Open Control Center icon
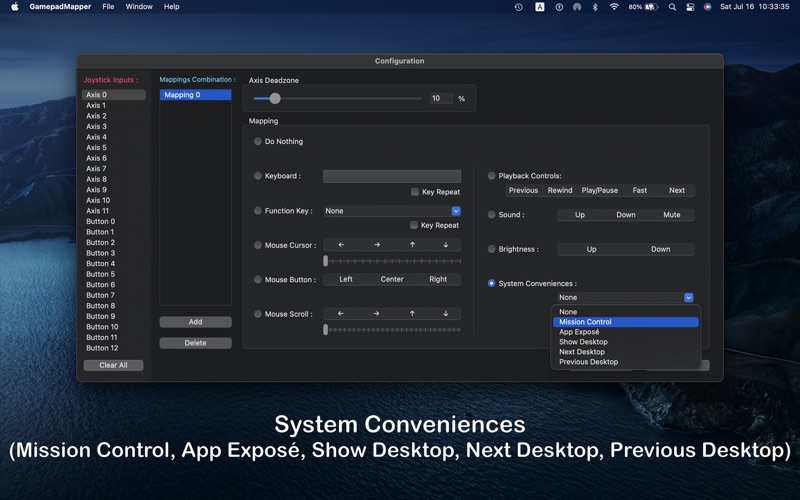800x500 pixels. click(690, 7)
